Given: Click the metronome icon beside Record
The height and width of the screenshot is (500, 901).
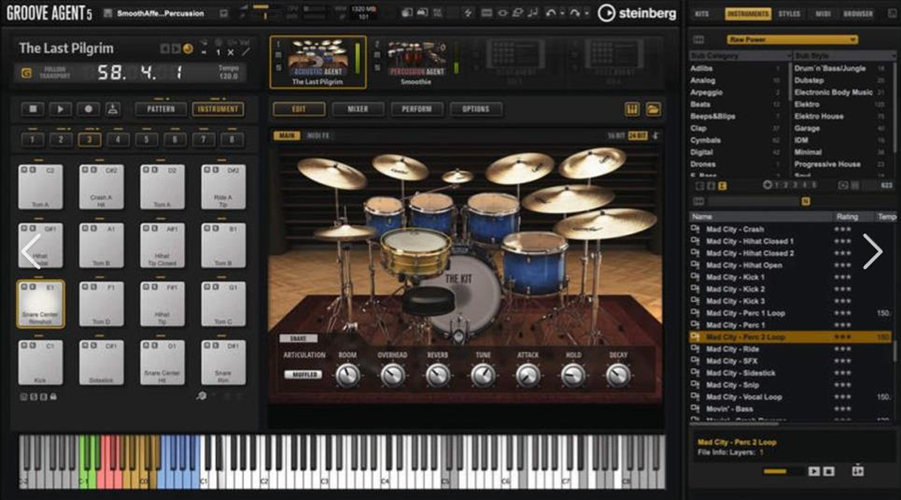Looking at the screenshot, I should click(x=113, y=109).
